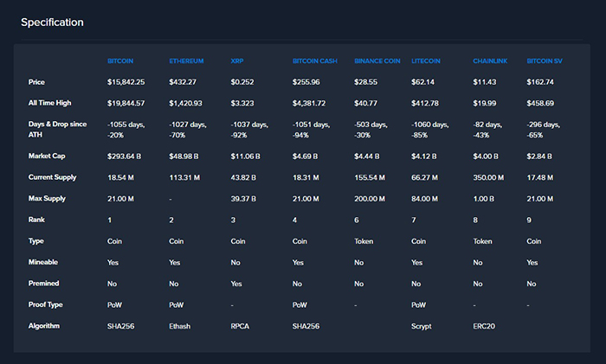This screenshot has height=364, width=606.
Task: Click the Max Supply row label
Action: tap(47, 198)
